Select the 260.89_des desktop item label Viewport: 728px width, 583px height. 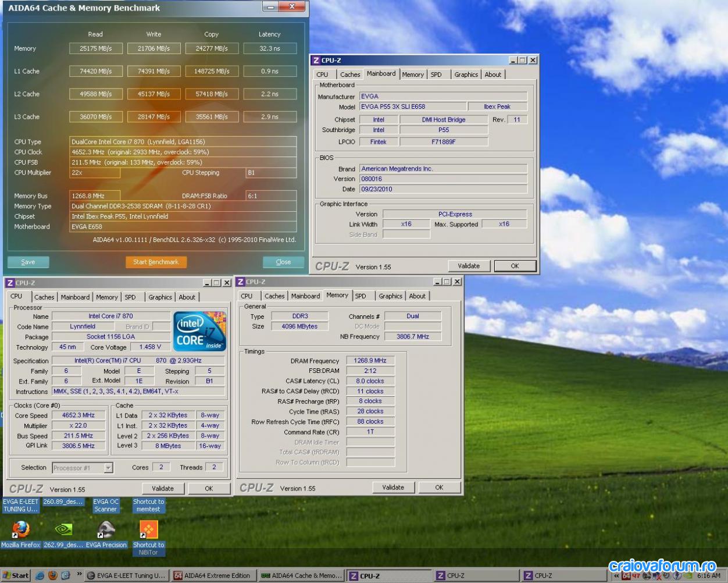click(63, 502)
